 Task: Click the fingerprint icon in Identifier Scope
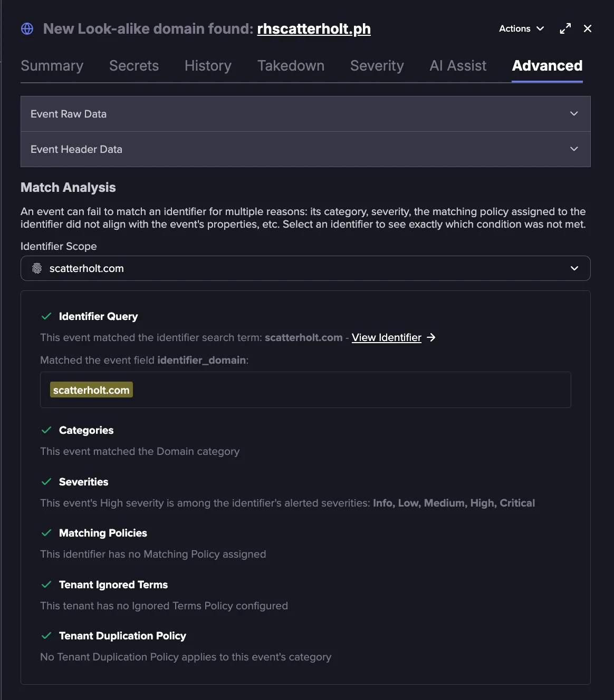pyautogui.click(x=37, y=269)
